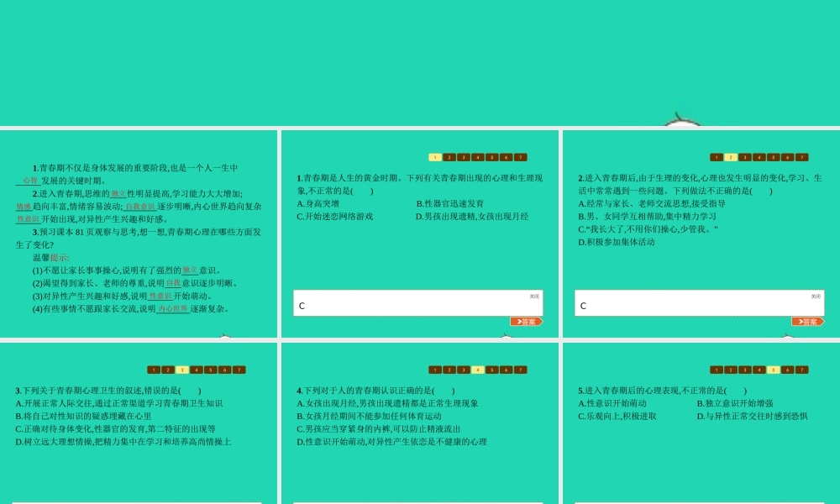Select number tab 4 in question 5 slide
The height and width of the screenshot is (504, 840).
[759, 370]
